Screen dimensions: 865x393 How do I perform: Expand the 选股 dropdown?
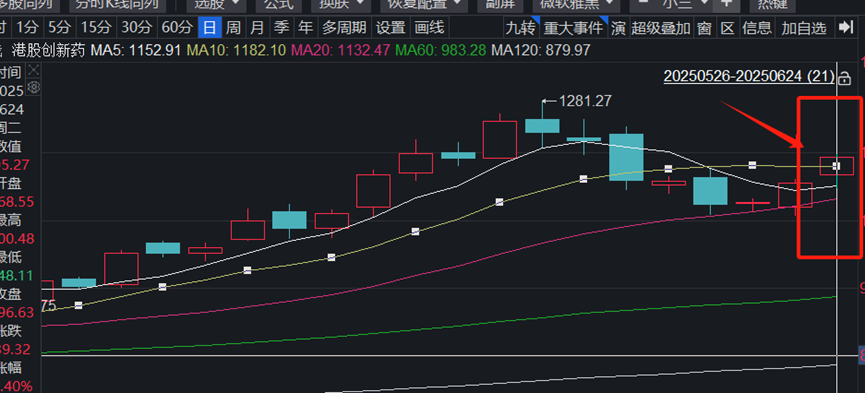[216, 4]
